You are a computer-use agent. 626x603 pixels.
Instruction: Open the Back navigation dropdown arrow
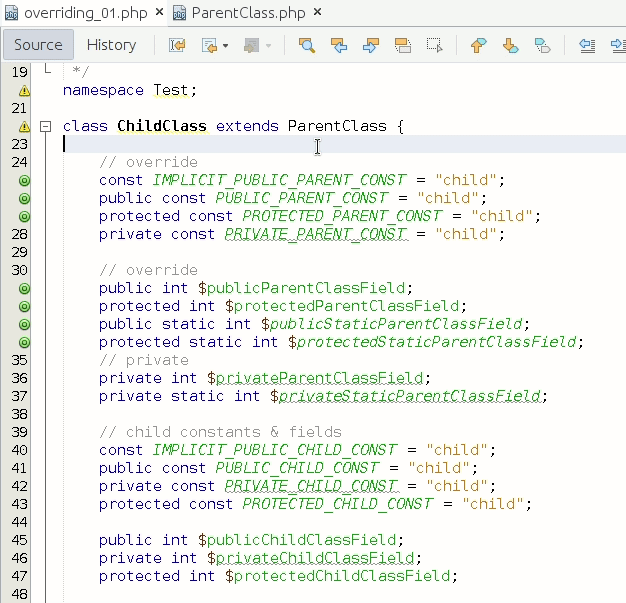pos(226,46)
